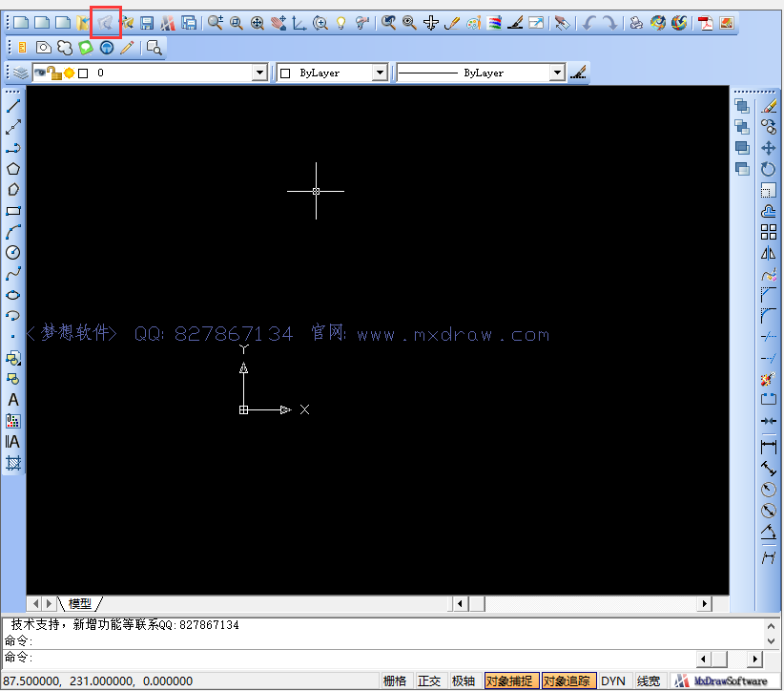Select the Circle drawing tool
The image size is (784, 691).
(x=13, y=253)
